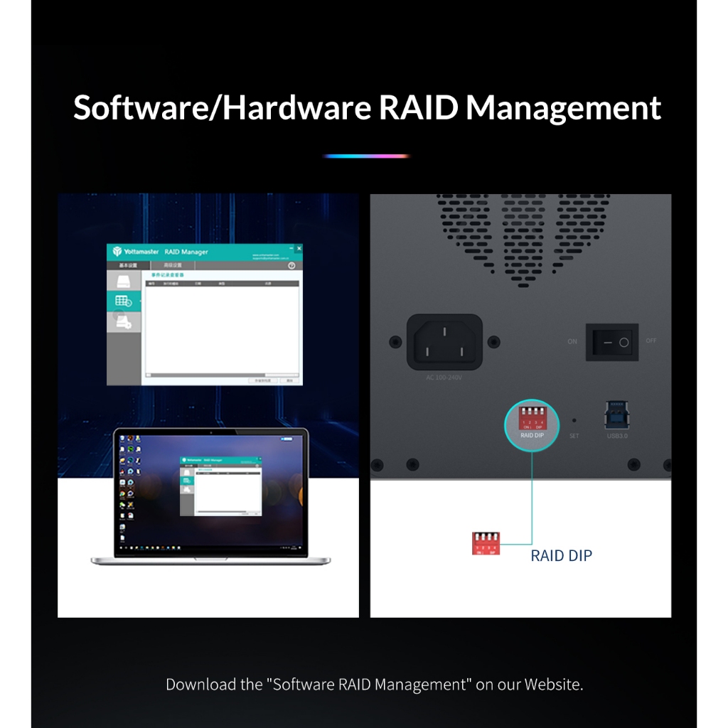Close the RAID Manager window
The height and width of the screenshot is (728, 728).
coord(299,249)
